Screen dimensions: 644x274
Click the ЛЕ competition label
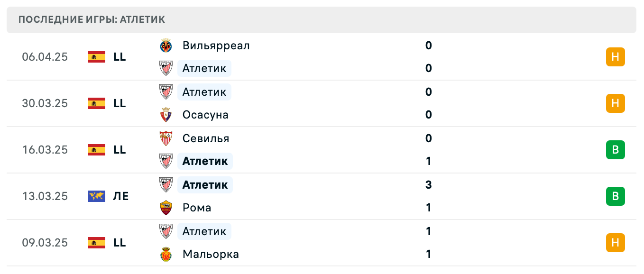point(121,196)
